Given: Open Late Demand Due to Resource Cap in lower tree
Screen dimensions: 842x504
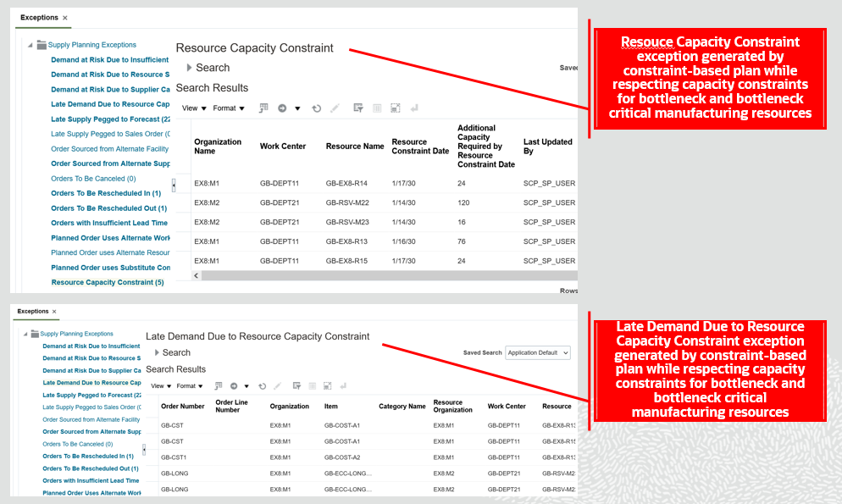Looking at the screenshot, I should point(91,383).
